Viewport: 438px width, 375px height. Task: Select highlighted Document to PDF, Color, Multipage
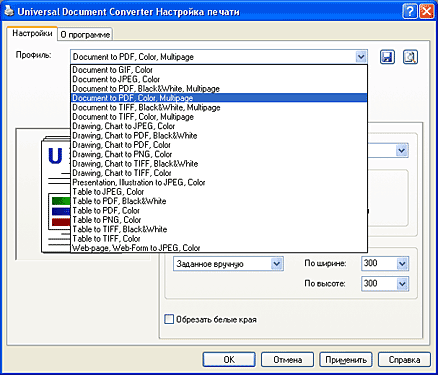coord(219,98)
